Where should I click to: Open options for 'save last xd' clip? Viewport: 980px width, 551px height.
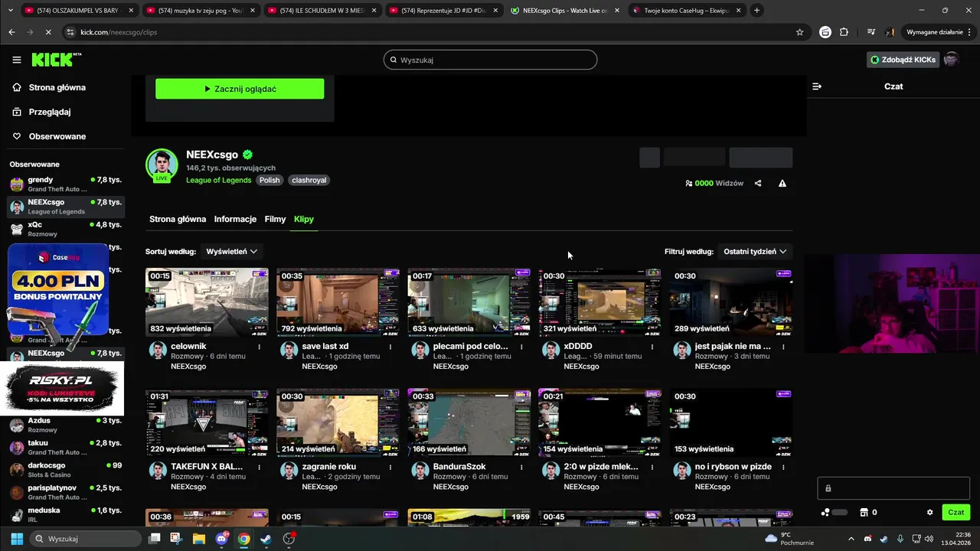[390, 347]
